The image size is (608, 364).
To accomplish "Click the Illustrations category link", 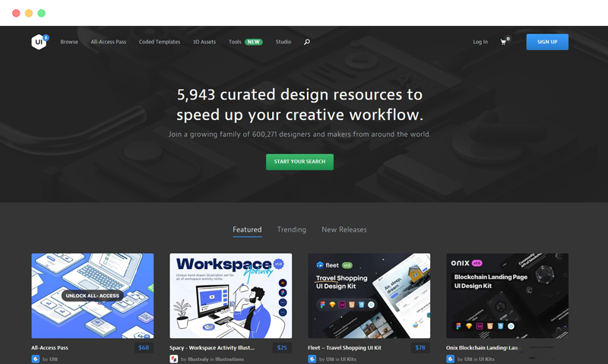I will click(x=230, y=359).
